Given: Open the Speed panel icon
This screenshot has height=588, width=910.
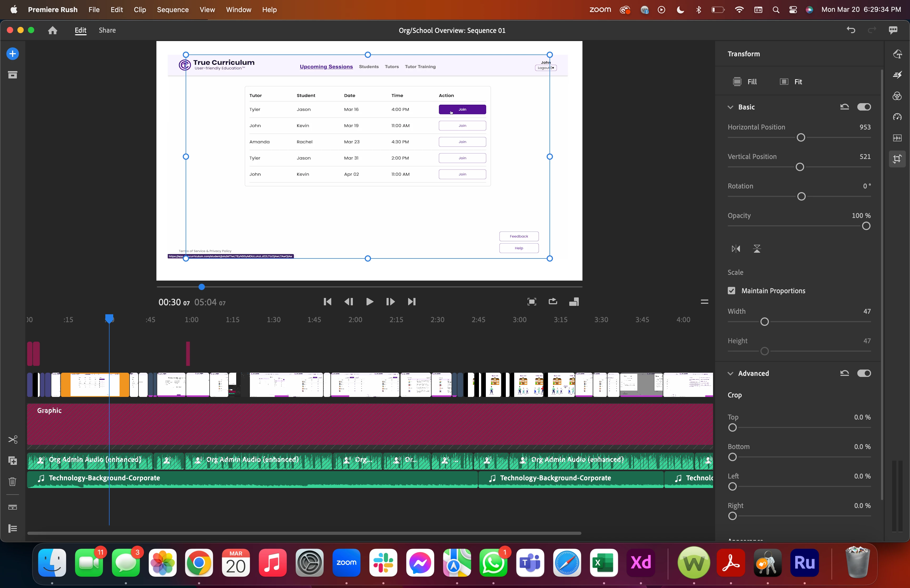Looking at the screenshot, I should 897,117.
